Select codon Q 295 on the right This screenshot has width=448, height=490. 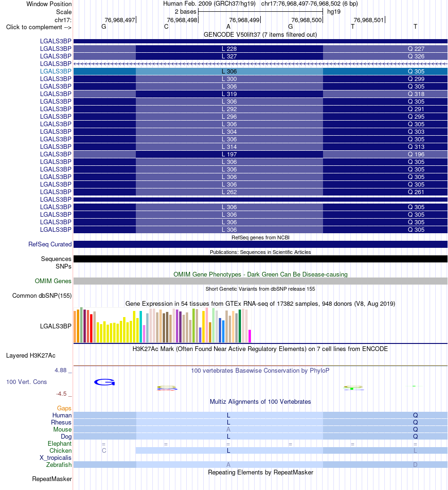[x=416, y=116]
